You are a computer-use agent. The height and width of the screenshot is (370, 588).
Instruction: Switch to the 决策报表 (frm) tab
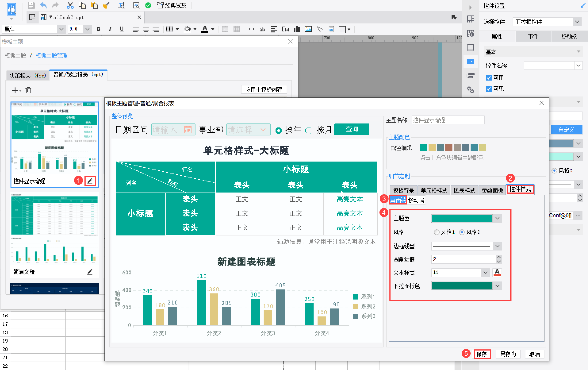(28, 75)
